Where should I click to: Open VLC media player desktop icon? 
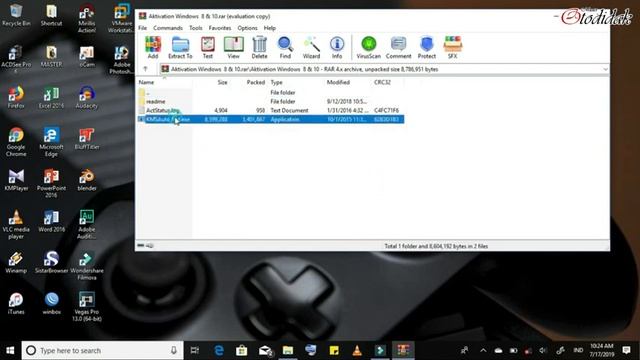point(16,224)
